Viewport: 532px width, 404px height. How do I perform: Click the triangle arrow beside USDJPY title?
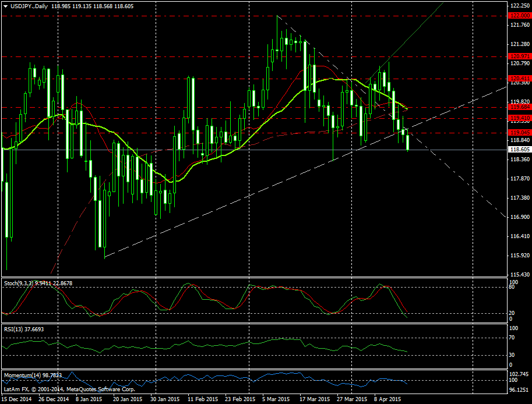pyautogui.click(x=5, y=6)
